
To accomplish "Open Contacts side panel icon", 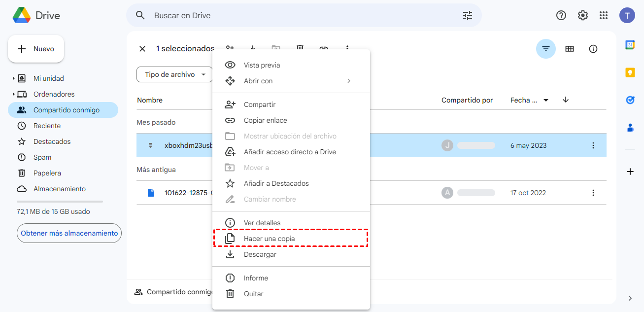I will click(630, 128).
